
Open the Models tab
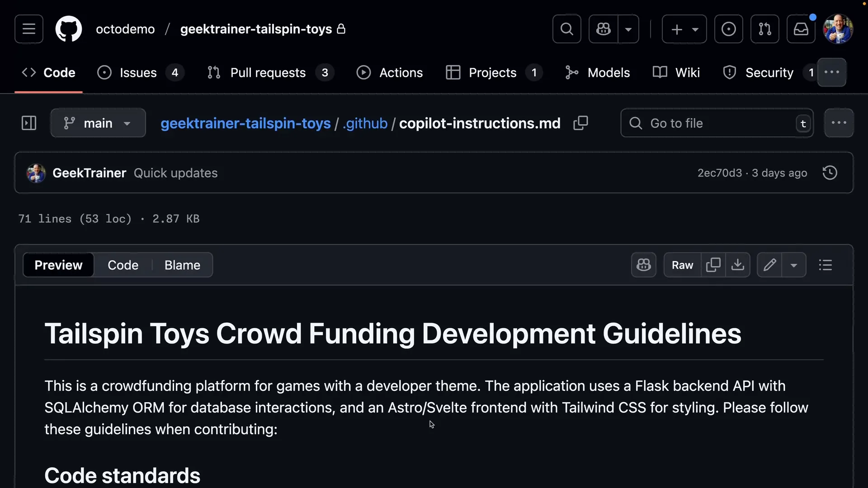[x=597, y=73]
